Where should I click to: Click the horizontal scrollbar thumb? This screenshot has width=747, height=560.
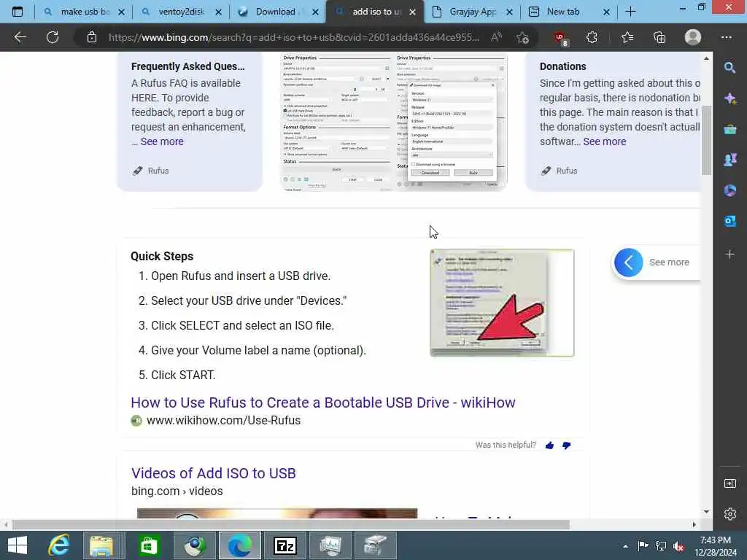(290, 525)
